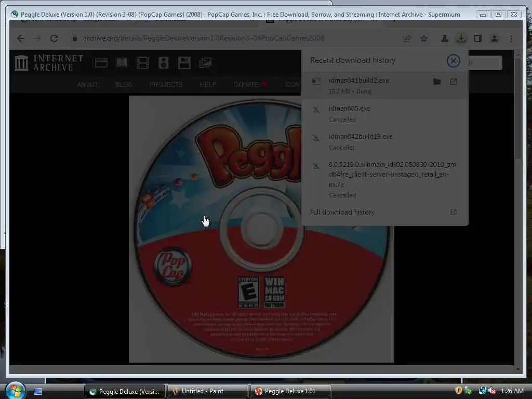Click the Internet Archive logo
532x399 pixels.
49,63
